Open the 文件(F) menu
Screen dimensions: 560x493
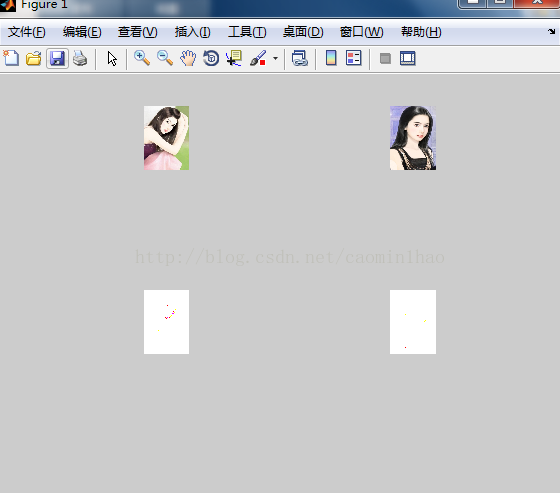pyautogui.click(x=27, y=32)
